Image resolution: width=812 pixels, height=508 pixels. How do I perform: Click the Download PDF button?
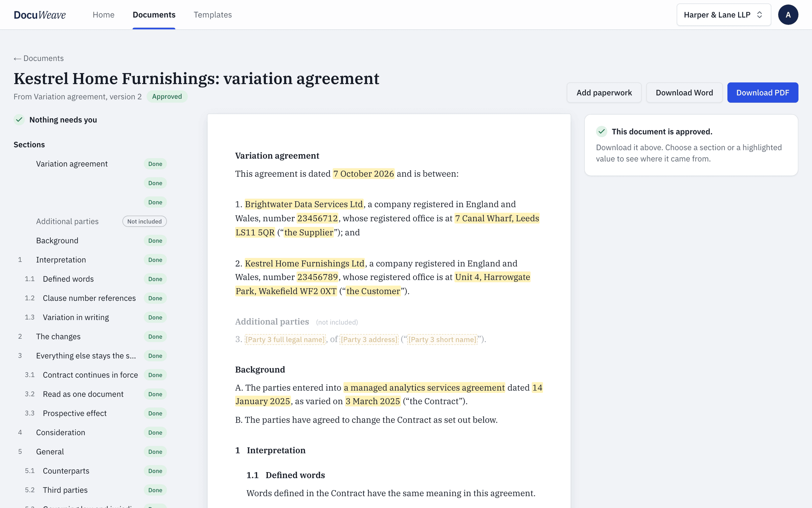tap(763, 92)
